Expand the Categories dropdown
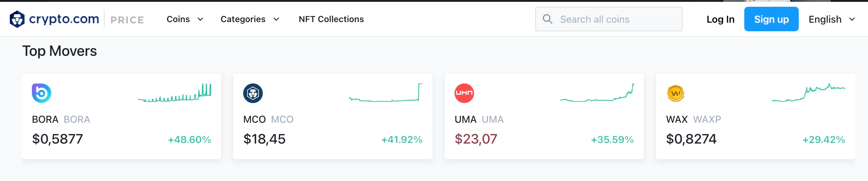 tap(249, 19)
